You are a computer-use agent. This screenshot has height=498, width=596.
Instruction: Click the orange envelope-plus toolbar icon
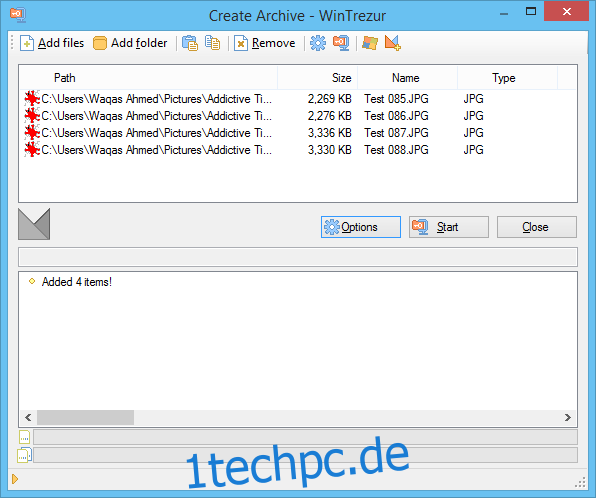(x=393, y=43)
